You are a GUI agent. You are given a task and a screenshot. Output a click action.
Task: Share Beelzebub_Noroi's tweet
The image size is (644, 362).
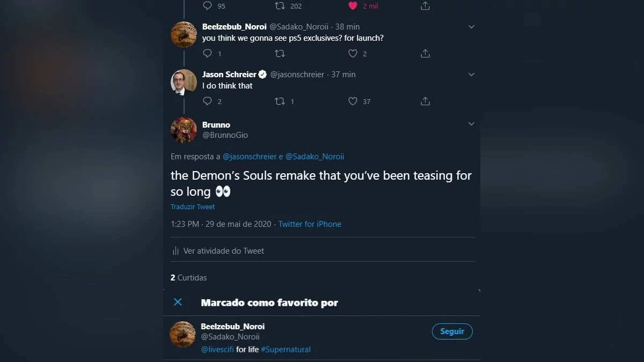tap(425, 54)
